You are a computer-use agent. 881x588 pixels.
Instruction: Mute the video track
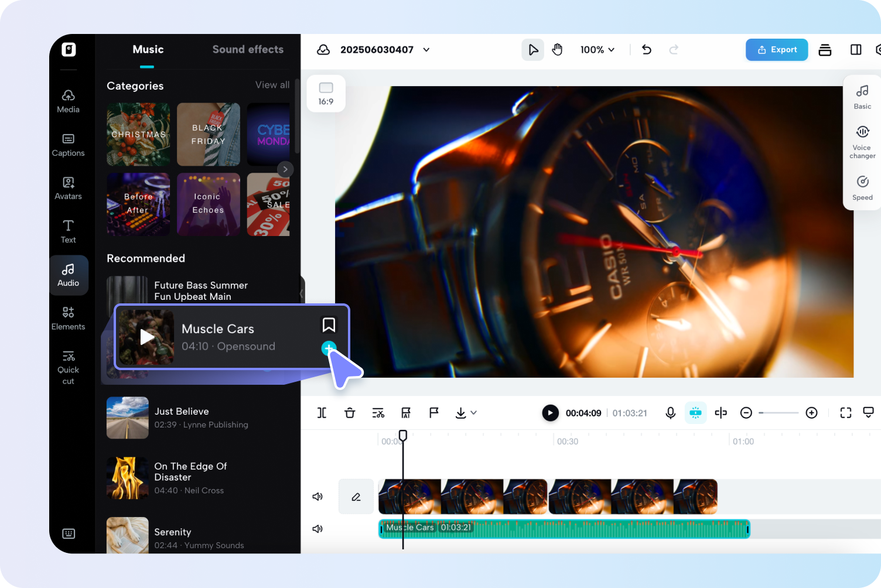pyautogui.click(x=317, y=497)
